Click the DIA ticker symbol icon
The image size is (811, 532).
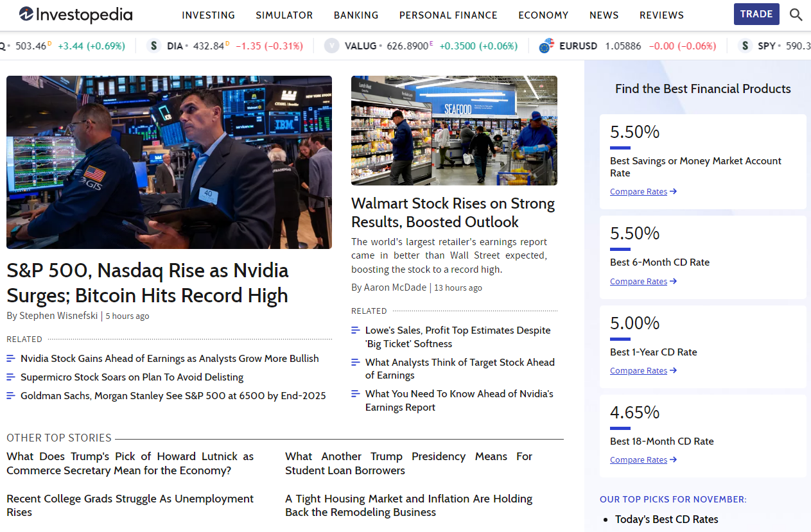pyautogui.click(x=153, y=46)
